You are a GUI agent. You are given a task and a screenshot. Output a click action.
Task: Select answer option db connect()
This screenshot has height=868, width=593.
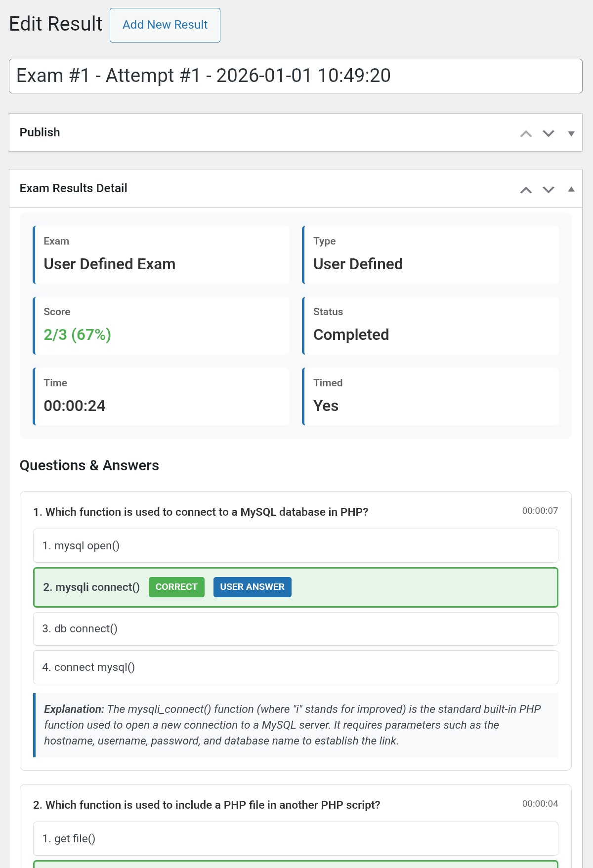[x=296, y=629]
